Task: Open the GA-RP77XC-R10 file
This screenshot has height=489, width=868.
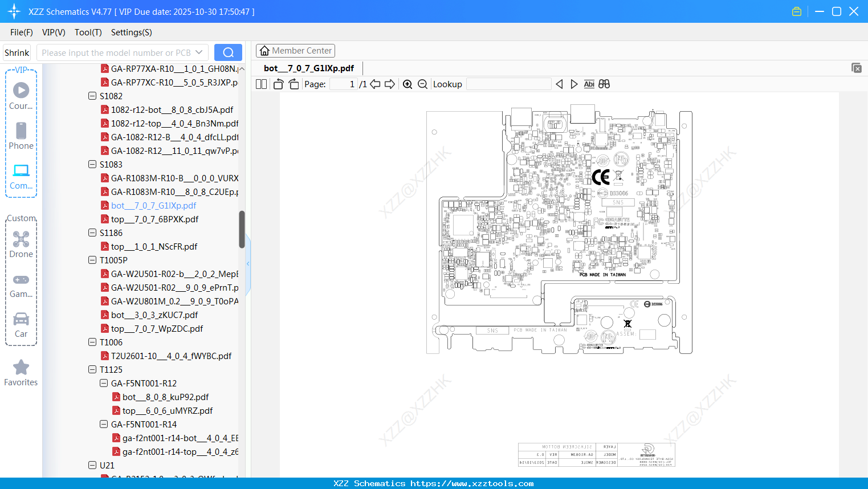Action: click(x=174, y=82)
